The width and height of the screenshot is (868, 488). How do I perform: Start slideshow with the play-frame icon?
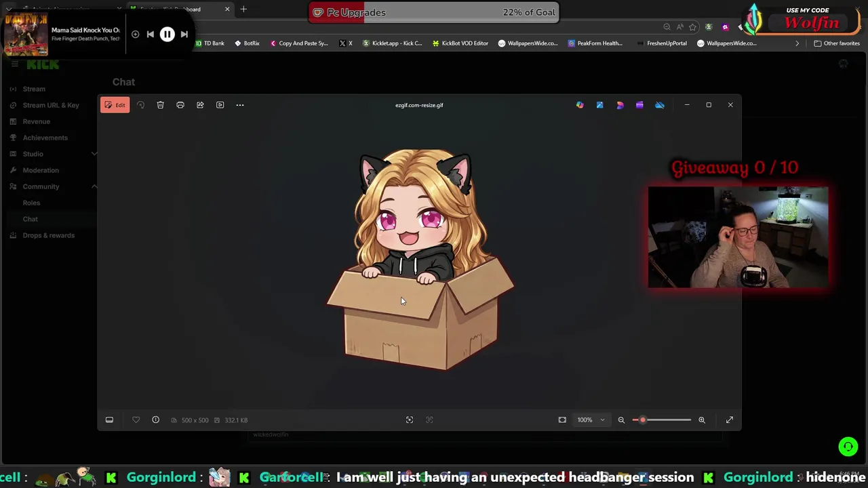pyautogui.click(x=220, y=105)
